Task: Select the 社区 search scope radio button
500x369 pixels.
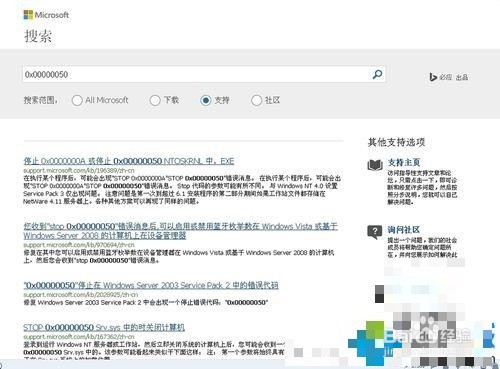Action: [x=256, y=100]
